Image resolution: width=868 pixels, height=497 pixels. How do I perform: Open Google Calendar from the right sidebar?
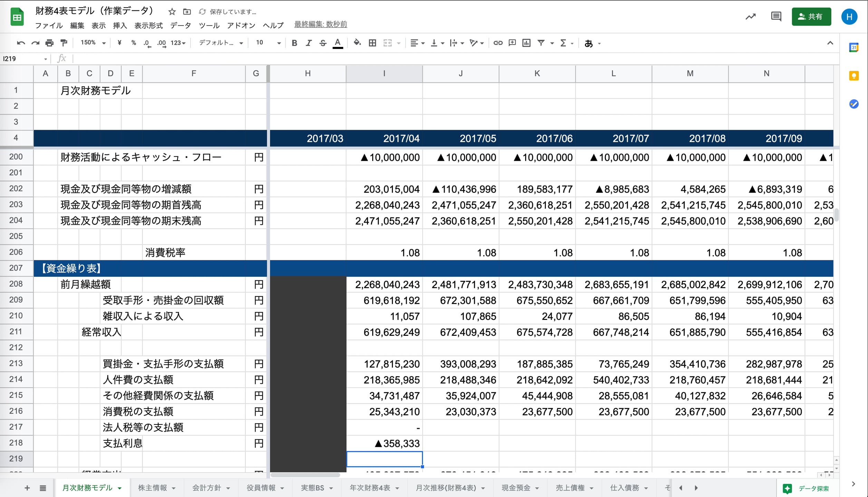tap(854, 48)
